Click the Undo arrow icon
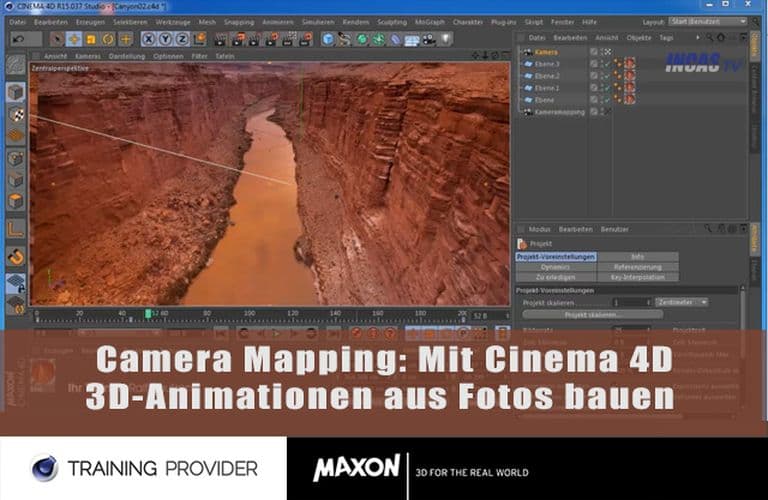The height and width of the screenshot is (500, 768). tap(19, 39)
